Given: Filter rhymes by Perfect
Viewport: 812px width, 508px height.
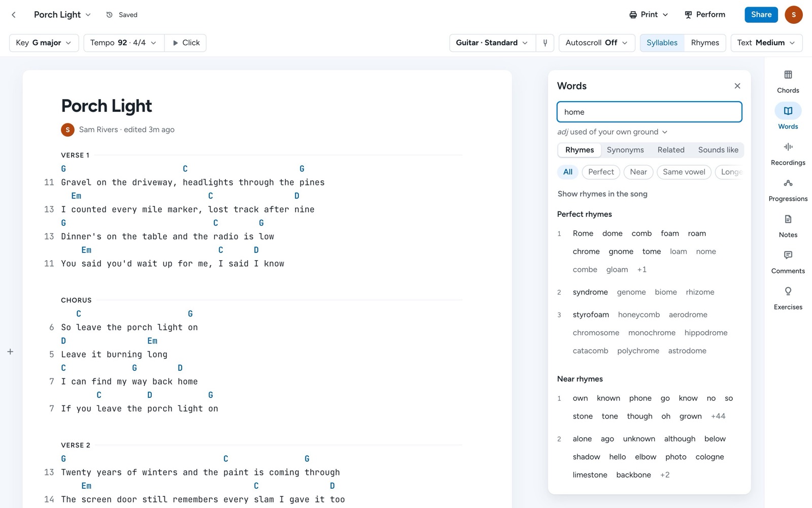Looking at the screenshot, I should 601,172.
